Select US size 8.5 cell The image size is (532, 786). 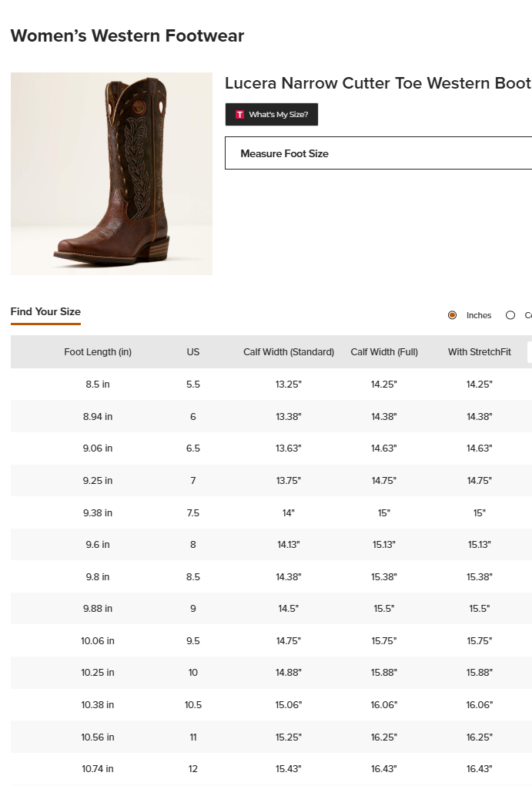(x=193, y=577)
